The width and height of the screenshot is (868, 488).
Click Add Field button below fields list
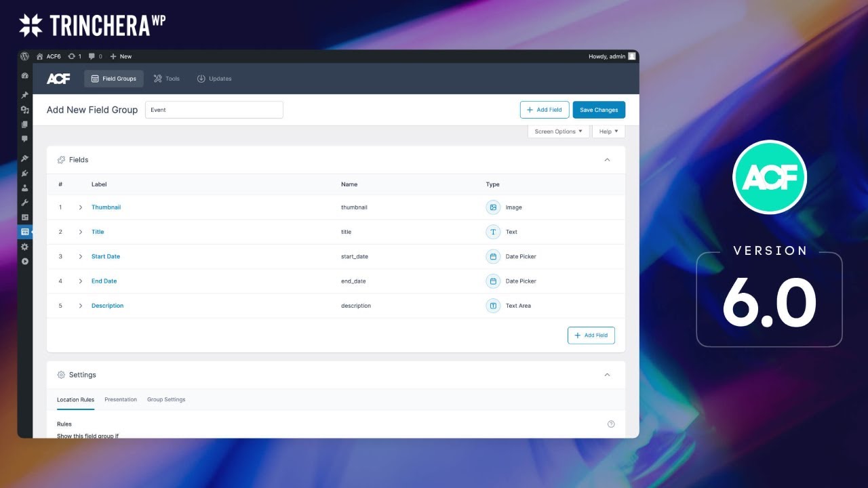[x=591, y=335]
